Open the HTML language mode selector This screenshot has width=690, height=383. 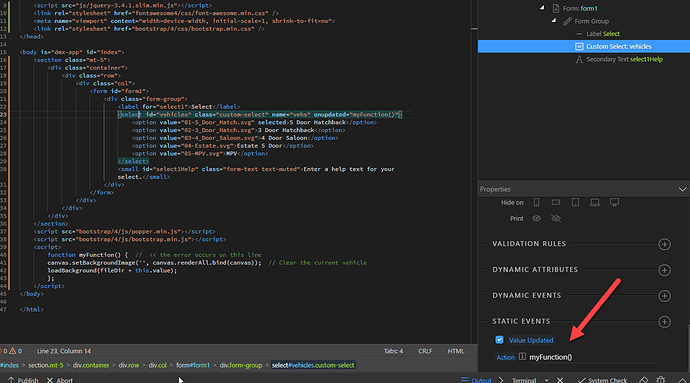pos(455,351)
